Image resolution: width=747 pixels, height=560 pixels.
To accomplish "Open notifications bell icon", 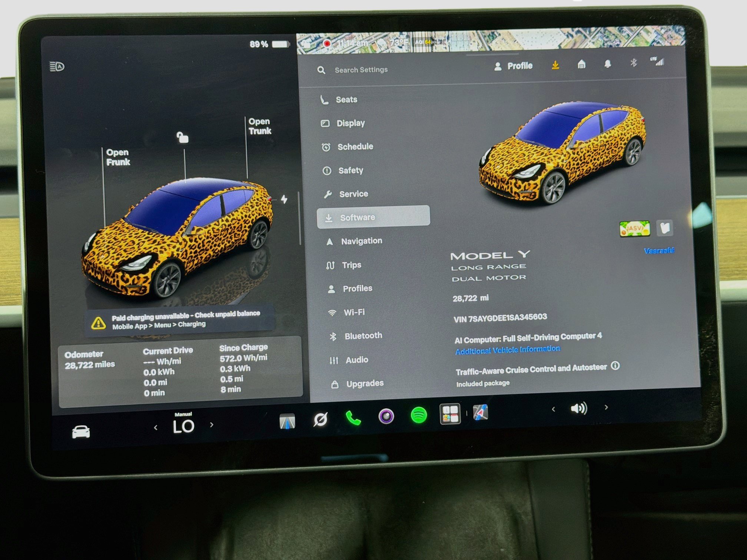I will click(x=608, y=64).
